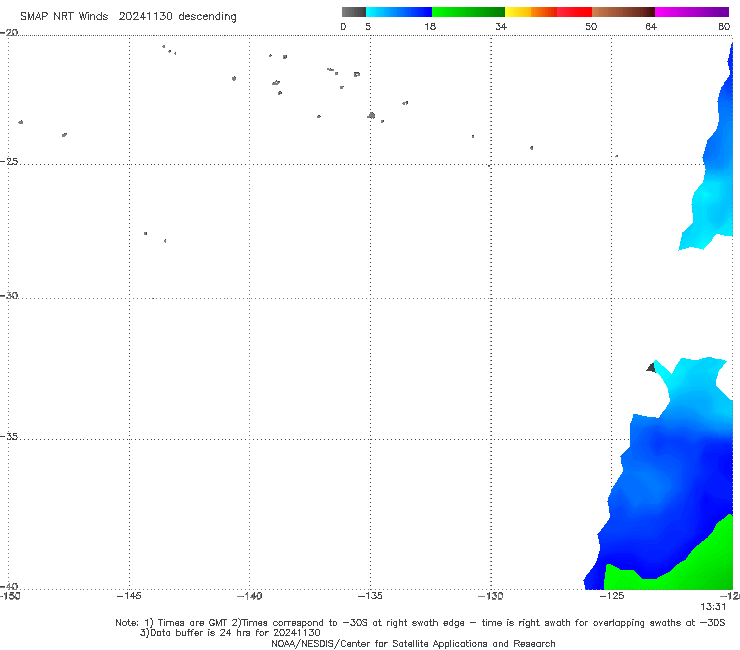This screenshot has height=650, width=740.
Task: Click the '18' color scale label
Action: click(x=430, y=26)
